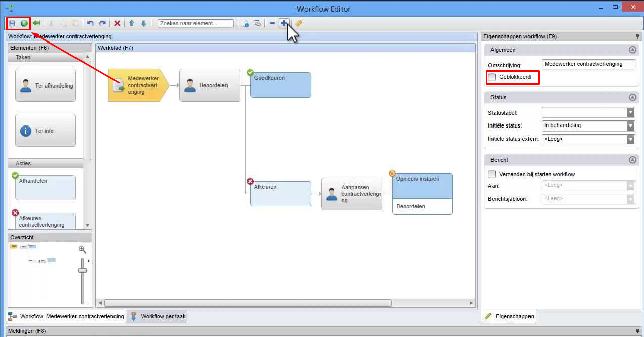644x337 pixels.
Task: Open the Statustabel dropdown
Action: (x=630, y=112)
